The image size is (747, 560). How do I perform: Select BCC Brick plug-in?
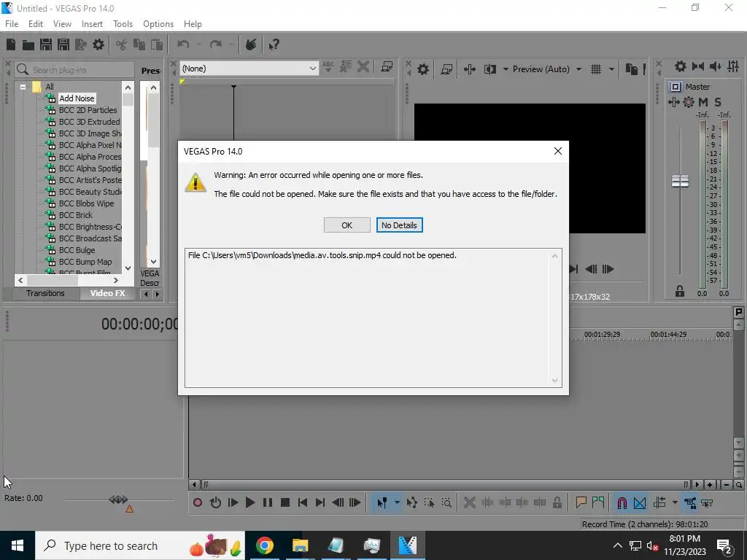(76, 215)
